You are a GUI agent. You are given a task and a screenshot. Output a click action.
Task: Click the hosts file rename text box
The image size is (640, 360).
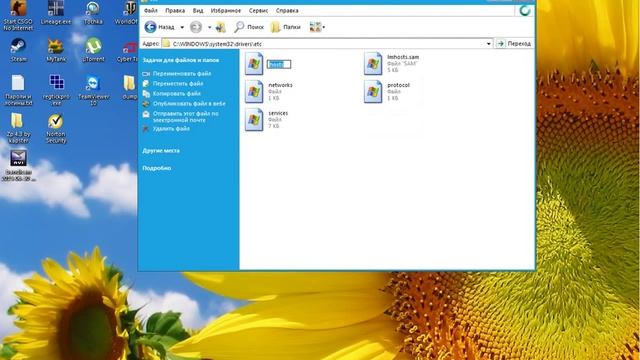click(x=279, y=64)
